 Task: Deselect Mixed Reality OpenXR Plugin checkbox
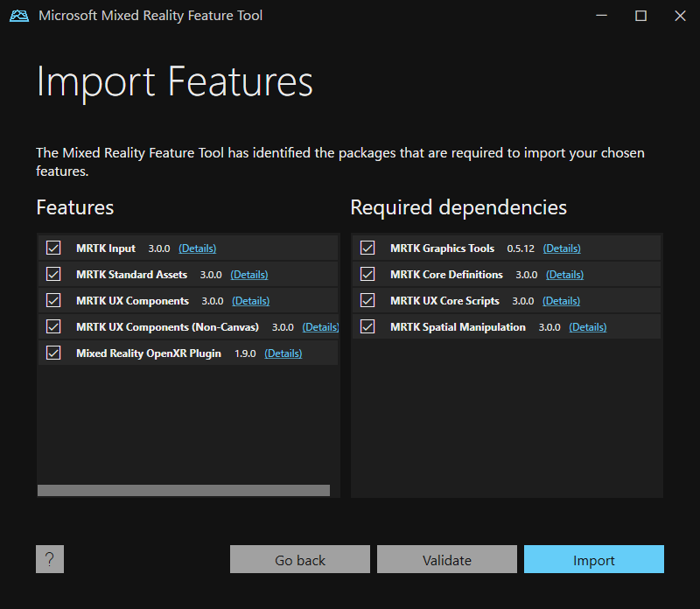tap(53, 353)
